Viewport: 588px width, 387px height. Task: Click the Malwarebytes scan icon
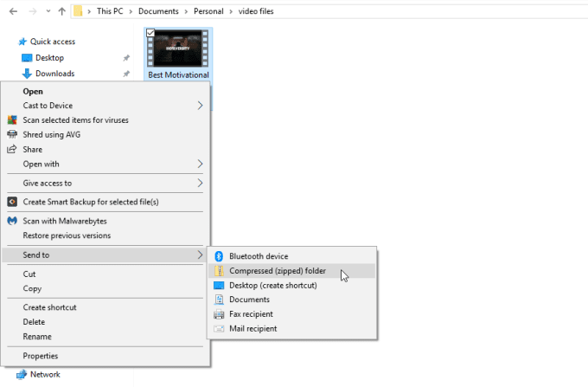pyautogui.click(x=12, y=221)
